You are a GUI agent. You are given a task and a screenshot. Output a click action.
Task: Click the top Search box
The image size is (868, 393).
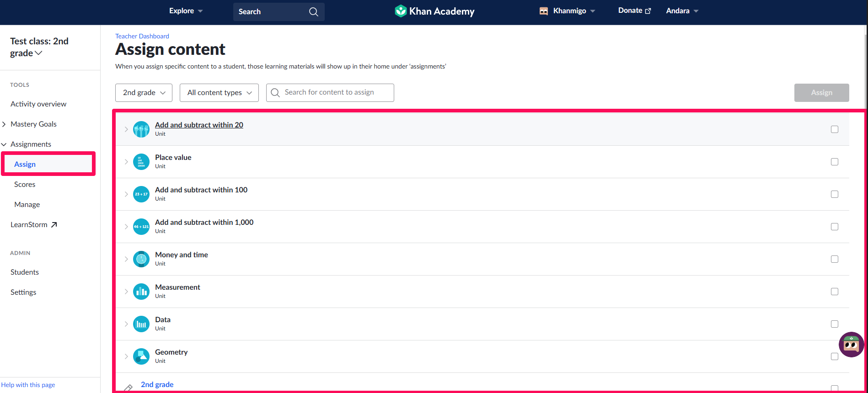pyautogui.click(x=279, y=12)
